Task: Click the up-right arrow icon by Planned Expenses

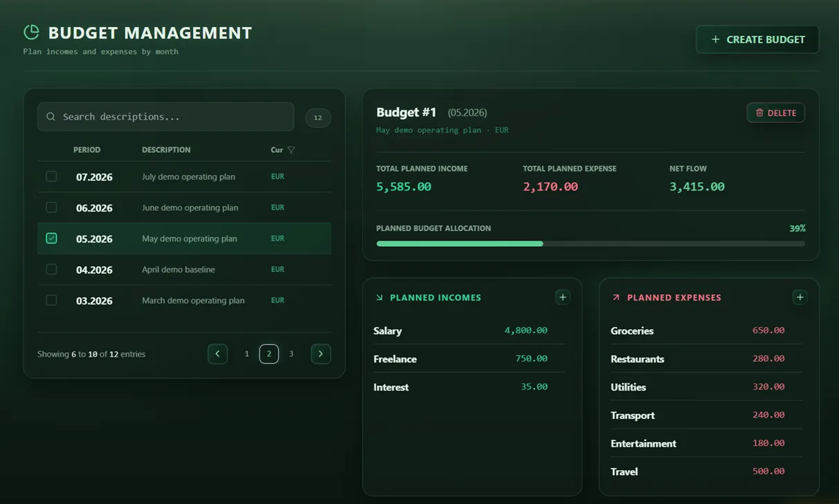Action: [616, 298]
